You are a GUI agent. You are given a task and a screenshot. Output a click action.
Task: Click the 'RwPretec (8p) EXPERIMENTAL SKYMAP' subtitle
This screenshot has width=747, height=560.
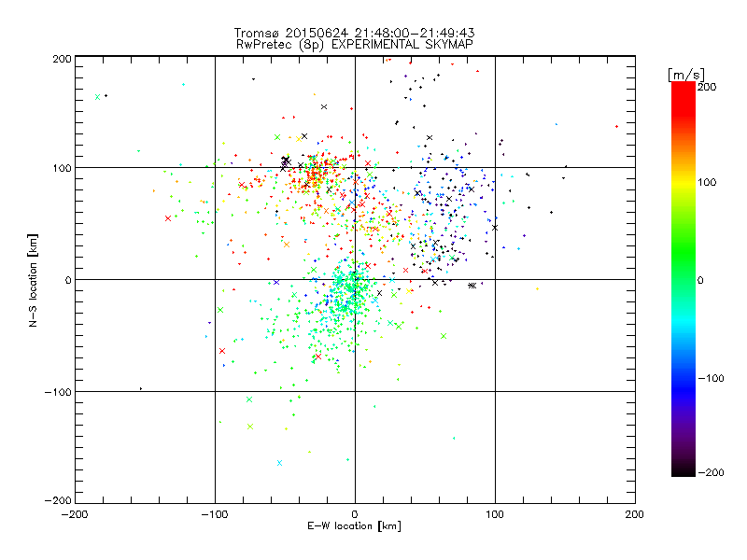click(x=355, y=45)
